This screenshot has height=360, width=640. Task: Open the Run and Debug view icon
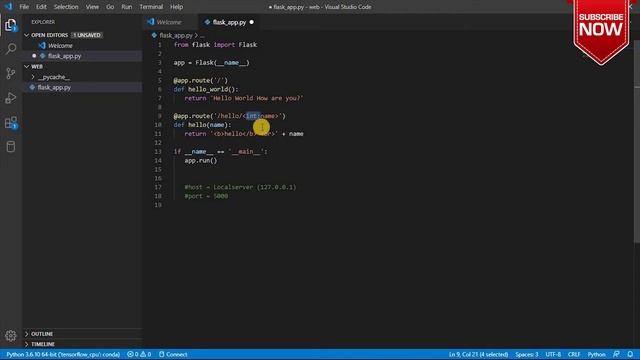[x=11, y=98]
